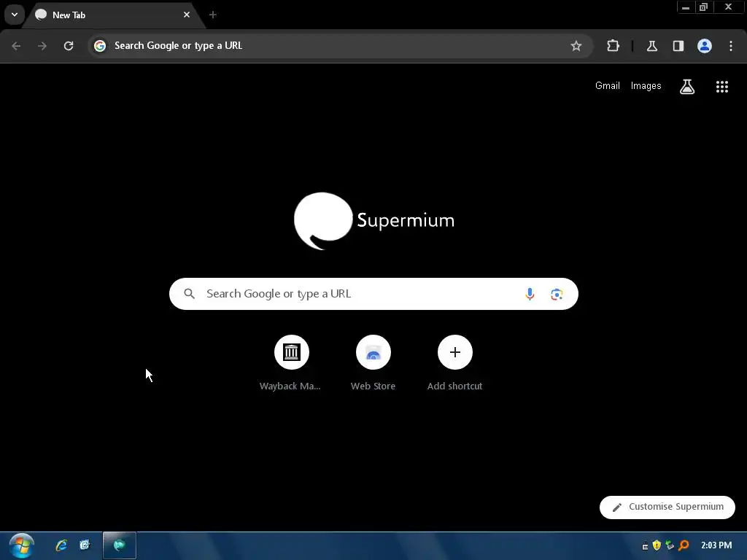Screen dimensions: 747x560
Task: Open second pinned taskbar app icon
Action: pyautogui.click(x=85, y=545)
